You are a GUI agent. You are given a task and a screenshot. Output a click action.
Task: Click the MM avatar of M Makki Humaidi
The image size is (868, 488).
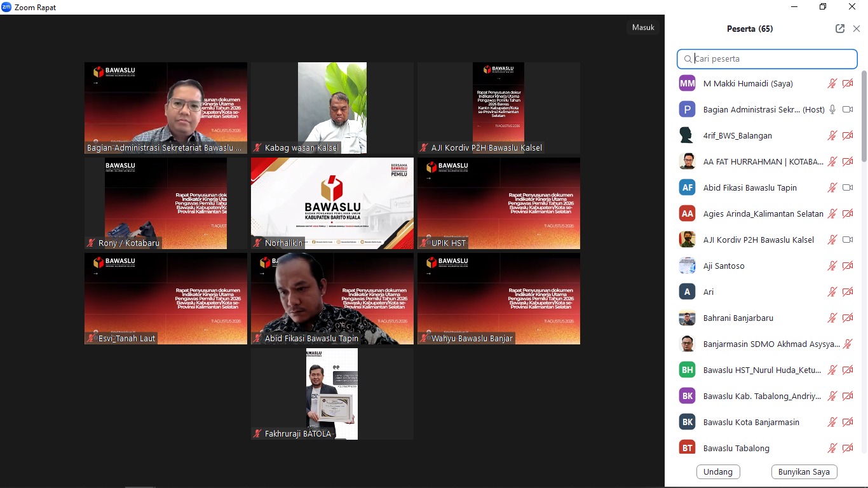point(687,83)
